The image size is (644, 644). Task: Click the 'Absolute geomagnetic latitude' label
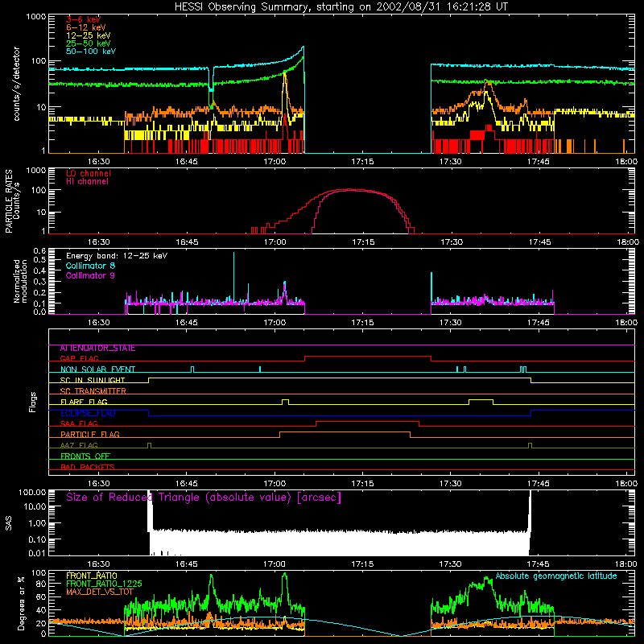556,576
